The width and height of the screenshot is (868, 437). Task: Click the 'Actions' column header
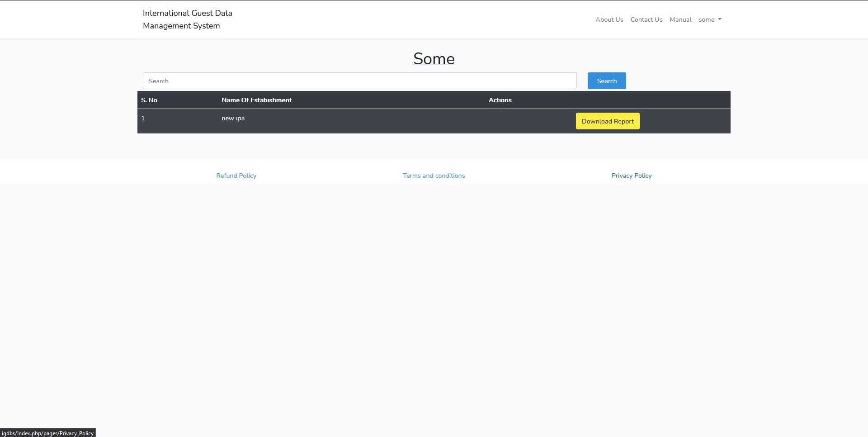(x=500, y=100)
